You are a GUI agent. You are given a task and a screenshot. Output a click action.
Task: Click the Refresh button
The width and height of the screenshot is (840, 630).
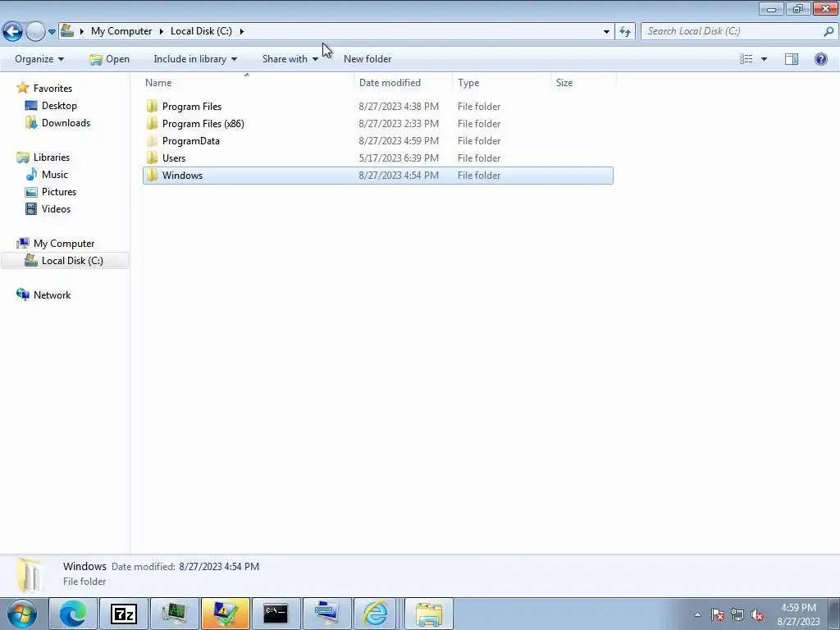pyautogui.click(x=625, y=32)
